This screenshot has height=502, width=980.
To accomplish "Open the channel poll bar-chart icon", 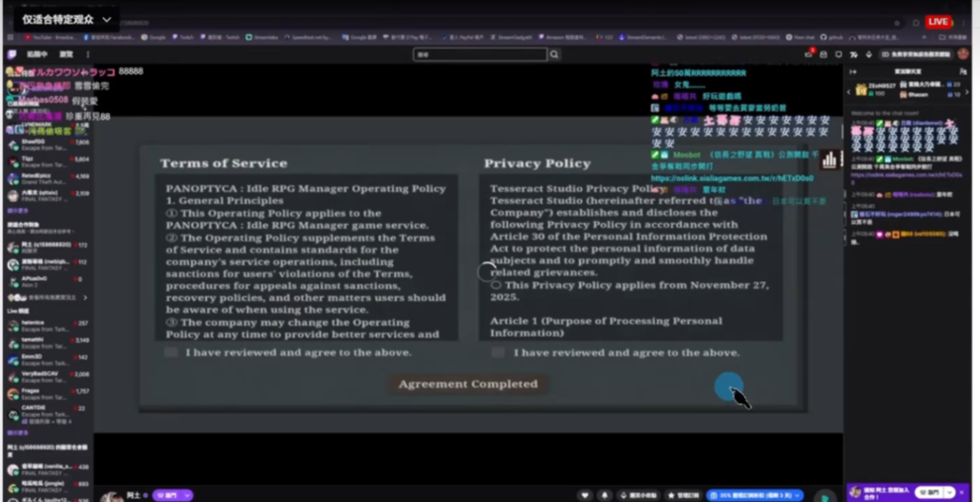I will [830, 159].
